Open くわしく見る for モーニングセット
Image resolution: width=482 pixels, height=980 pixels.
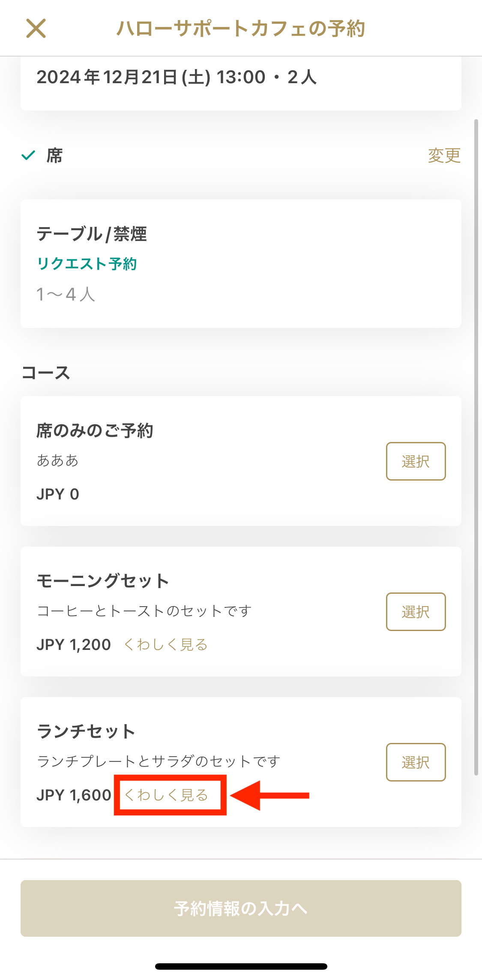click(166, 644)
